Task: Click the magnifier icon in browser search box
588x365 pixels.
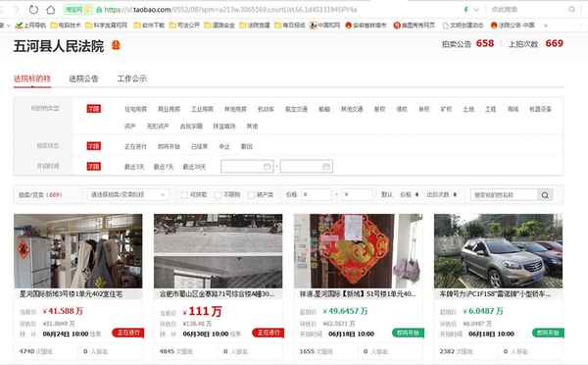Action: (x=571, y=10)
